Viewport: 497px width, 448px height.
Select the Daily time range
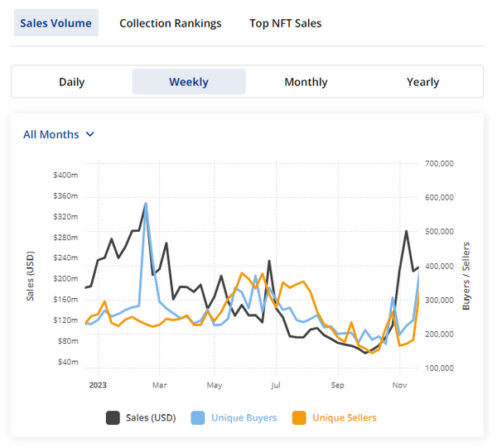72,82
